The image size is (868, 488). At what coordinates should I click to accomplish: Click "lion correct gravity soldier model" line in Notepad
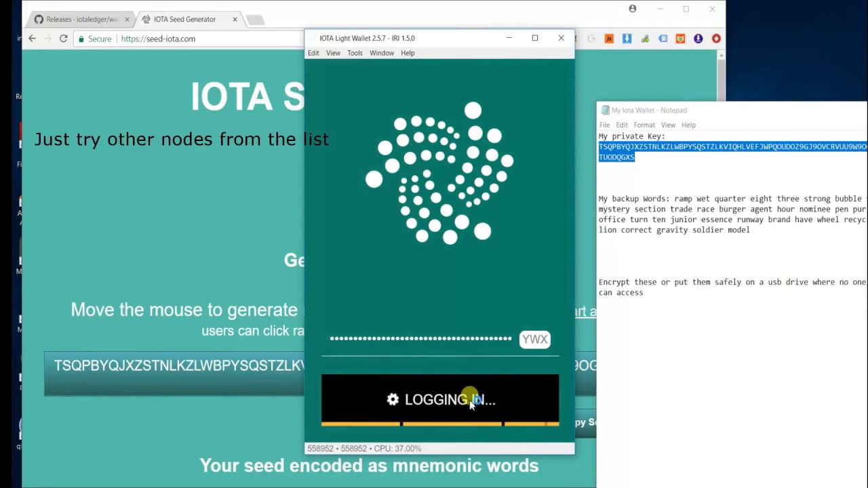tap(674, 230)
